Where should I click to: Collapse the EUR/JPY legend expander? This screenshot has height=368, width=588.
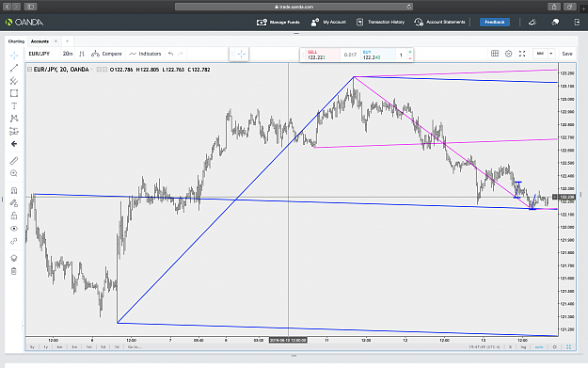pos(29,70)
